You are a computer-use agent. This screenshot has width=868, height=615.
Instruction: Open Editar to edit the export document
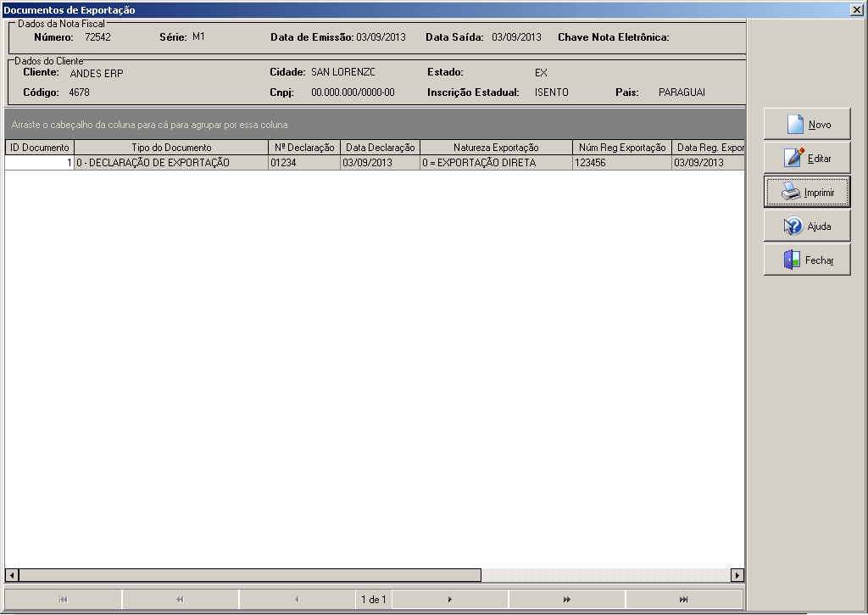807,158
